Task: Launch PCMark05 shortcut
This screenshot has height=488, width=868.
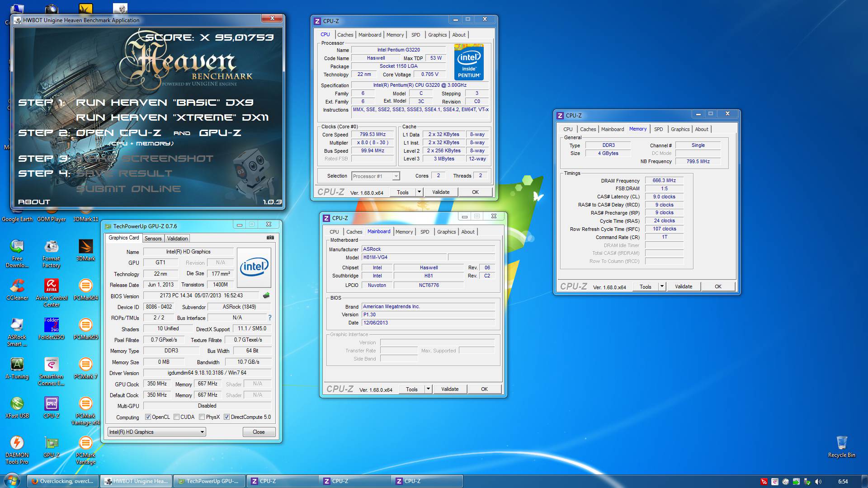Action: pyautogui.click(x=85, y=329)
